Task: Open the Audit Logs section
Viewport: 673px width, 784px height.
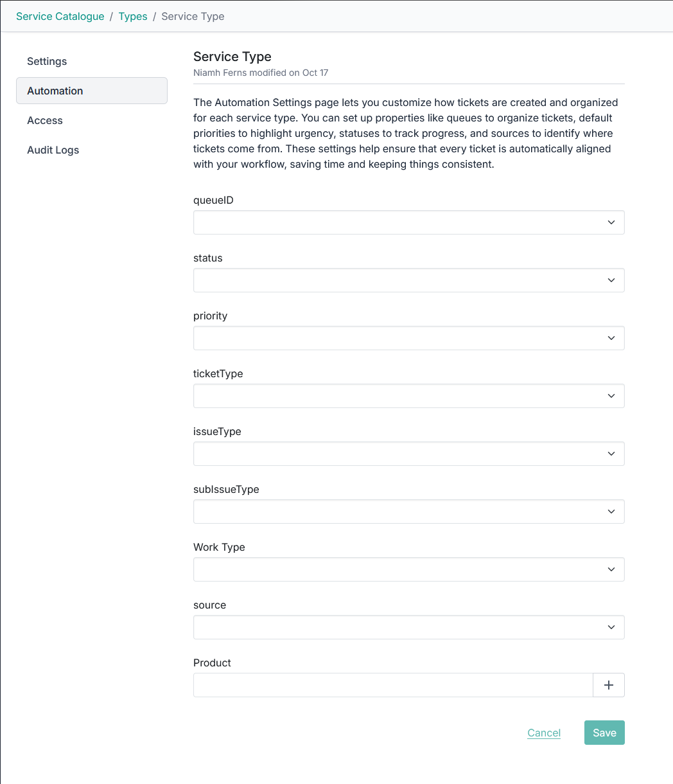Action: pyautogui.click(x=53, y=150)
